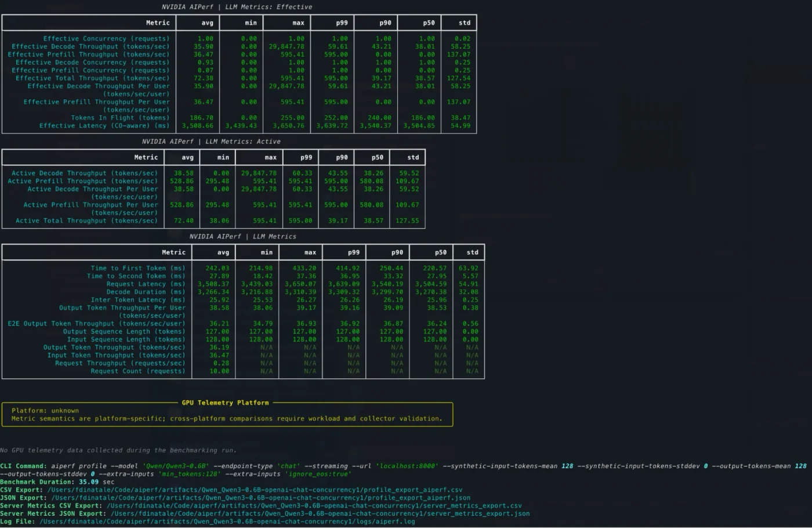Click avg value 72.40 for Active Total Throughput

coord(184,221)
